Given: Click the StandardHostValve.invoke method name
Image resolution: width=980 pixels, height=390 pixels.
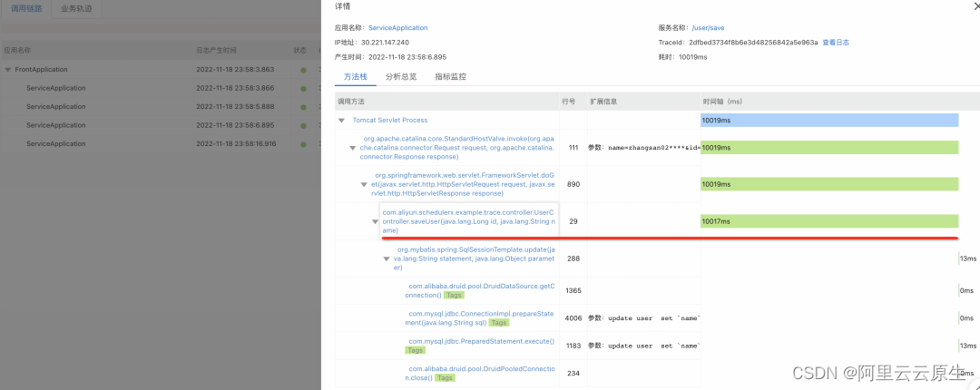Looking at the screenshot, I should [x=456, y=148].
